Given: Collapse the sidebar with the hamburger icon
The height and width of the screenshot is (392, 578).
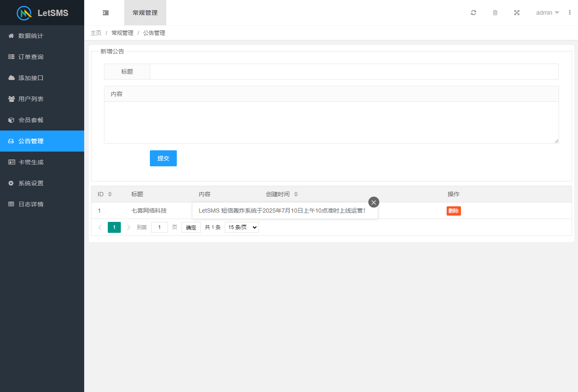Looking at the screenshot, I should [x=105, y=13].
